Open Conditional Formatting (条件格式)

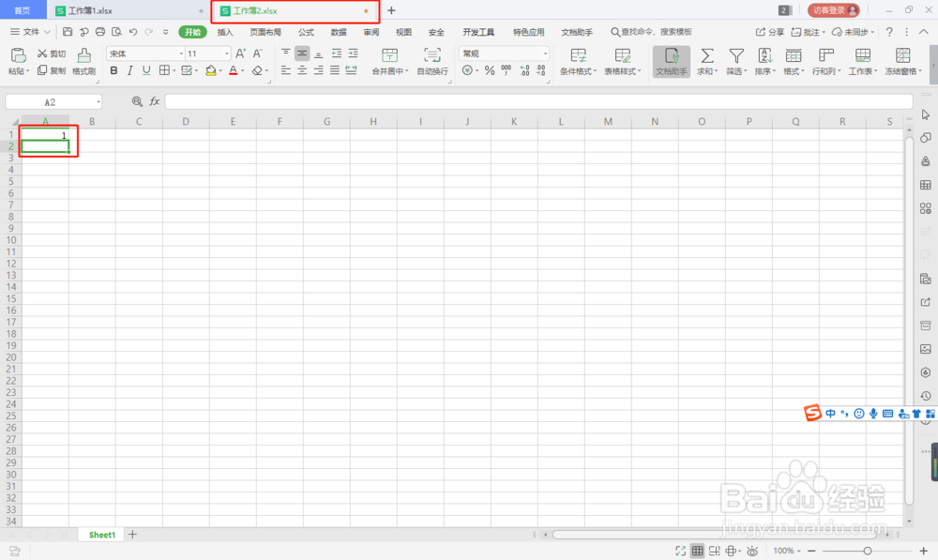coord(578,62)
